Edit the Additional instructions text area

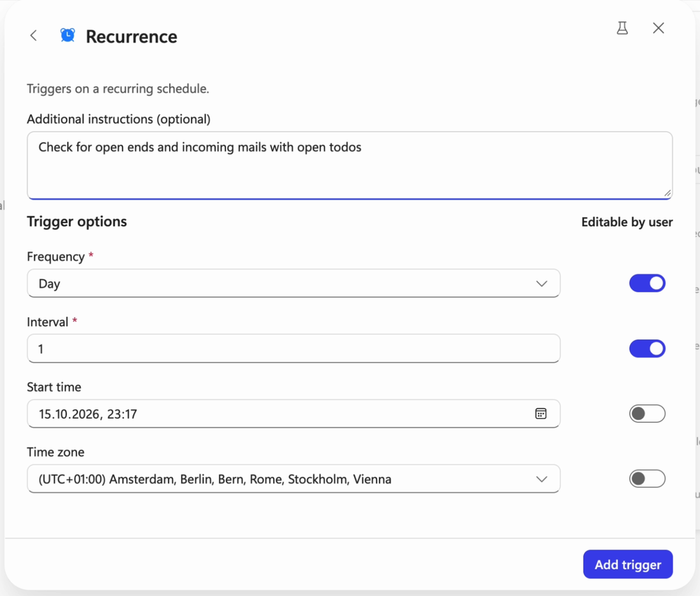[349, 166]
